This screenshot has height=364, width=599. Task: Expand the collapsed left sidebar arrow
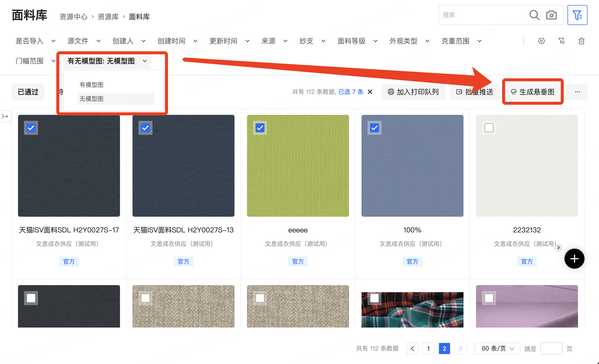(5, 116)
